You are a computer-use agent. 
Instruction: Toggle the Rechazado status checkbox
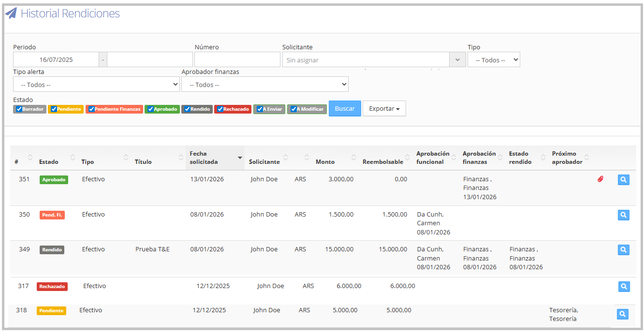coord(220,109)
